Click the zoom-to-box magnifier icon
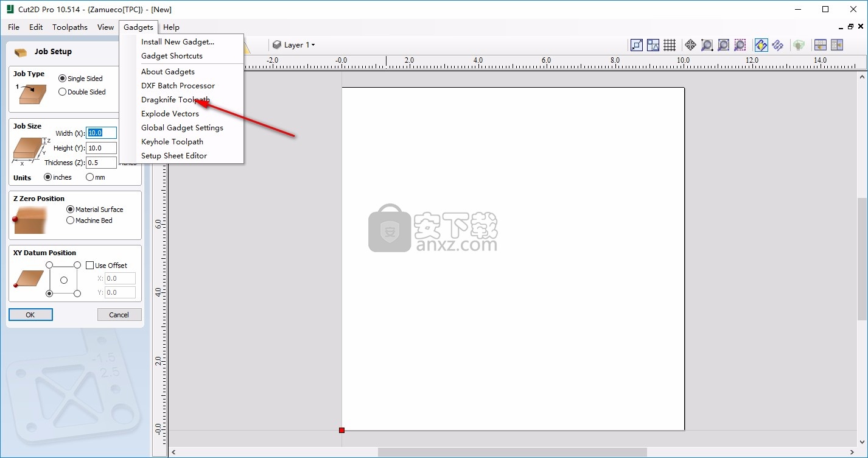Image resolution: width=868 pixels, height=458 pixels. 707,45
